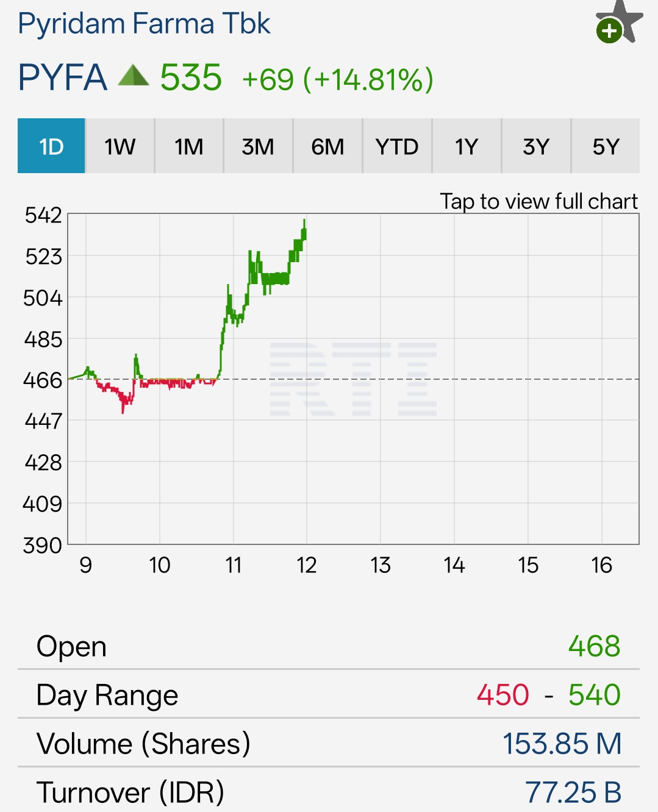Click the hour 9 x-axis label

86,565
